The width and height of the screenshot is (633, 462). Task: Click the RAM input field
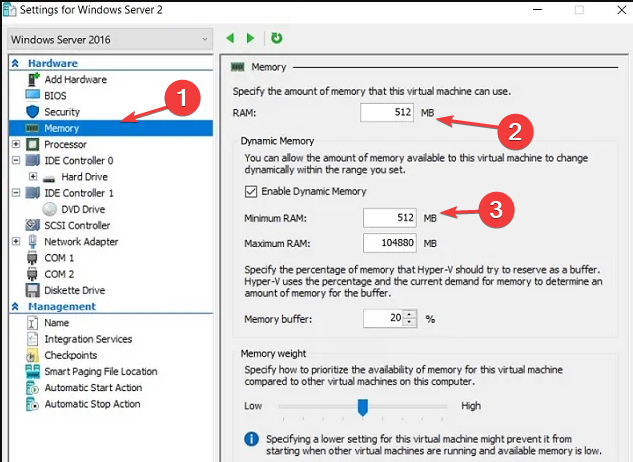(x=387, y=112)
